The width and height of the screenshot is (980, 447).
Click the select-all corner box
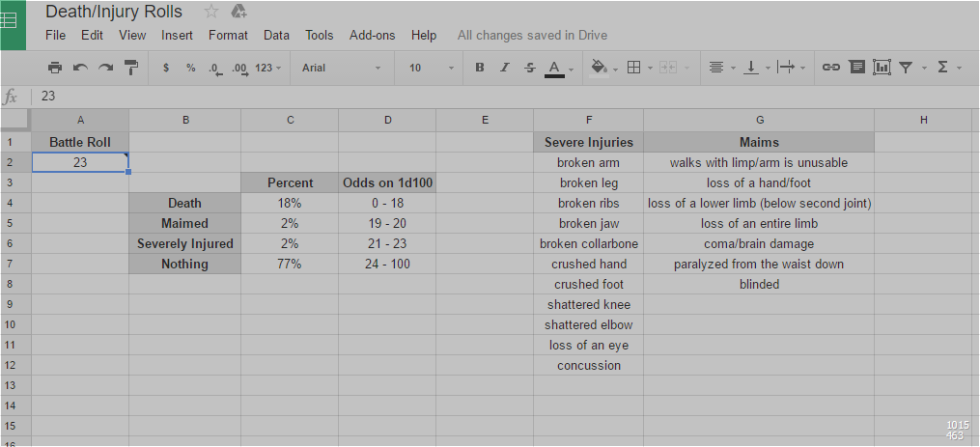[x=15, y=120]
